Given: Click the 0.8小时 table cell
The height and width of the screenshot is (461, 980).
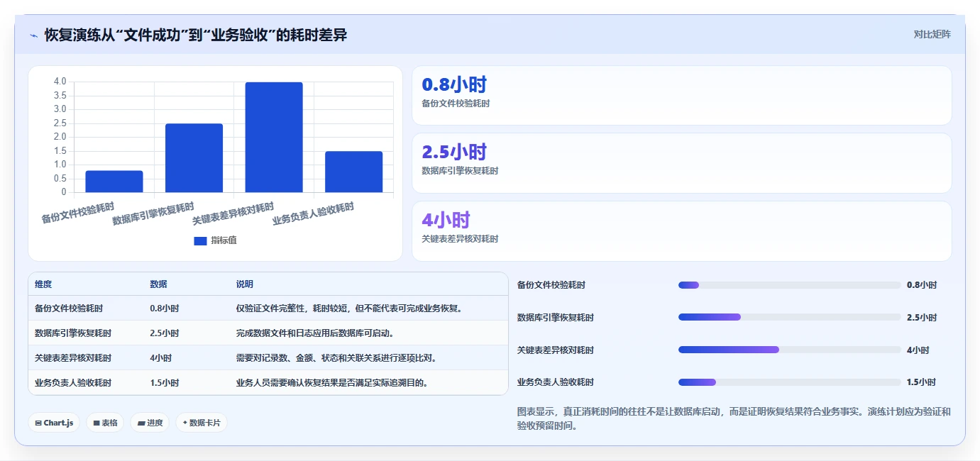Looking at the screenshot, I should [165, 309].
